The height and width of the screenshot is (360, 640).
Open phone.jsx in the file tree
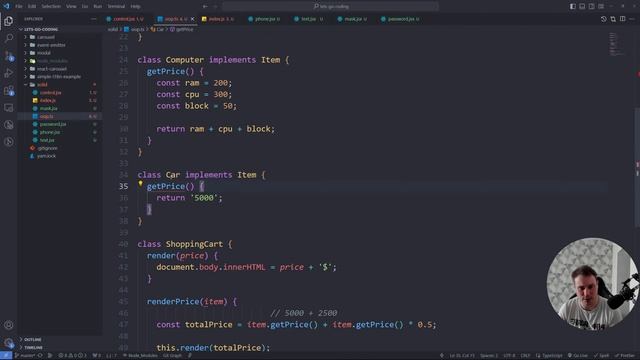pyautogui.click(x=59, y=132)
